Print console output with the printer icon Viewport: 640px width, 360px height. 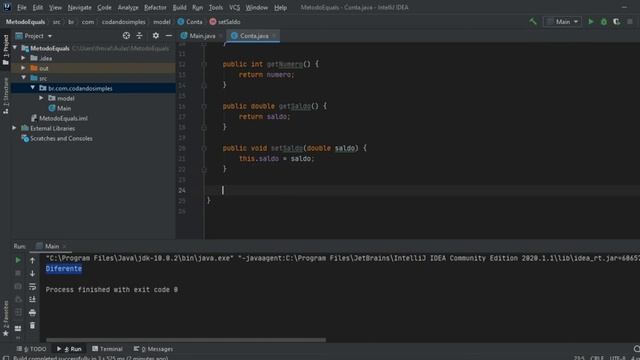point(32,313)
